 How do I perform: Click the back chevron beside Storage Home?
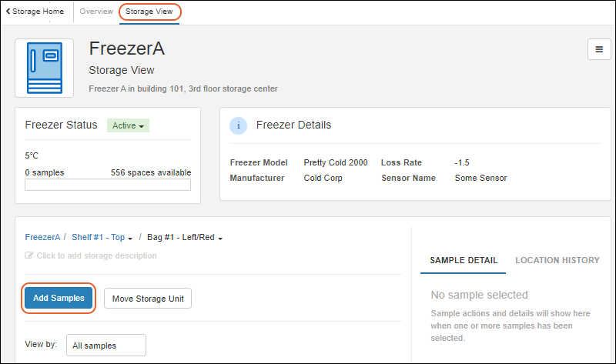click(x=8, y=12)
